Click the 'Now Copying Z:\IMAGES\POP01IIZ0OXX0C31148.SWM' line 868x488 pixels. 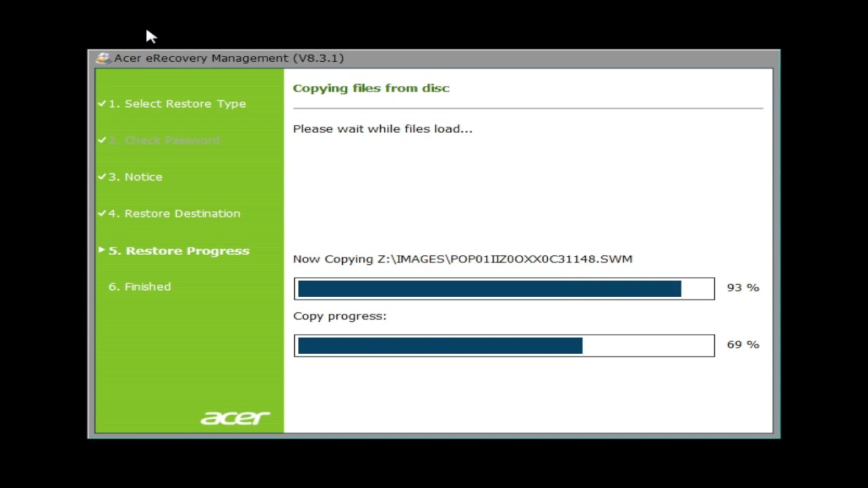click(x=462, y=259)
